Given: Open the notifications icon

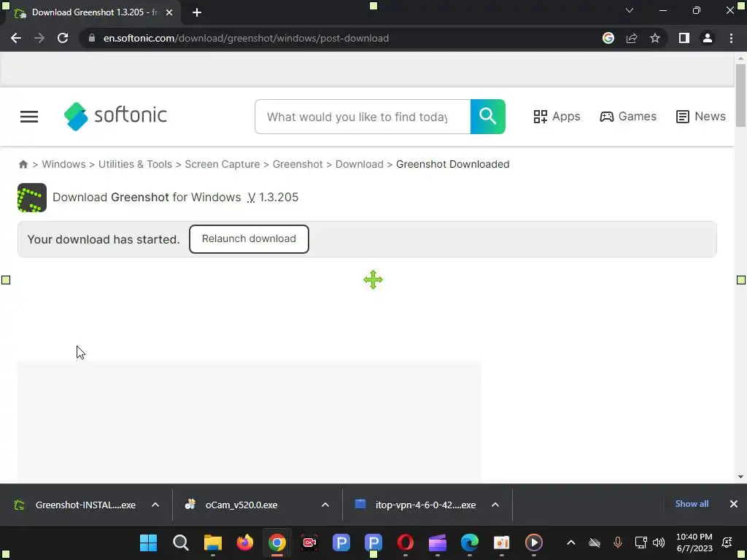Looking at the screenshot, I should tap(727, 542).
